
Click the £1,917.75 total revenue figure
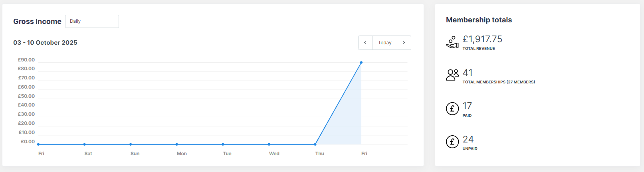[x=482, y=39]
